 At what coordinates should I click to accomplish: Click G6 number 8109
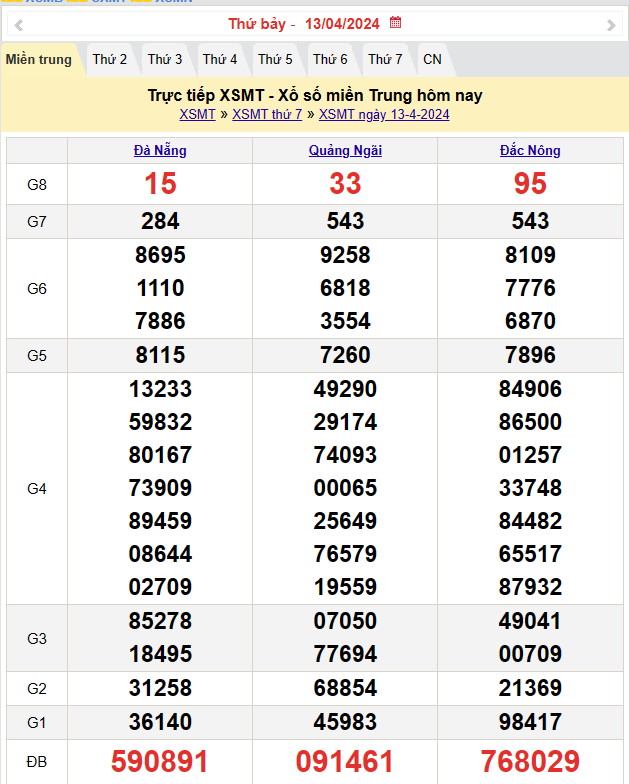click(x=530, y=255)
